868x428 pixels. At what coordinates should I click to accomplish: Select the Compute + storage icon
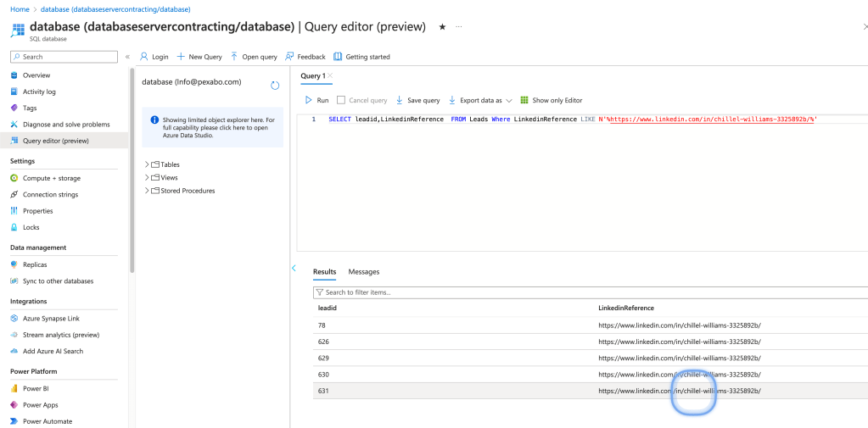click(14, 178)
